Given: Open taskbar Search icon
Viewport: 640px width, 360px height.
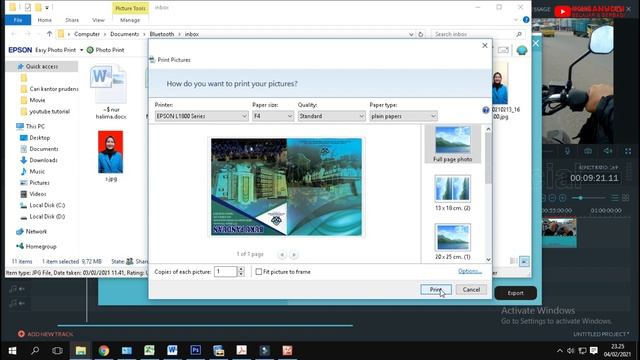Looking at the screenshot, I should 35,351.
